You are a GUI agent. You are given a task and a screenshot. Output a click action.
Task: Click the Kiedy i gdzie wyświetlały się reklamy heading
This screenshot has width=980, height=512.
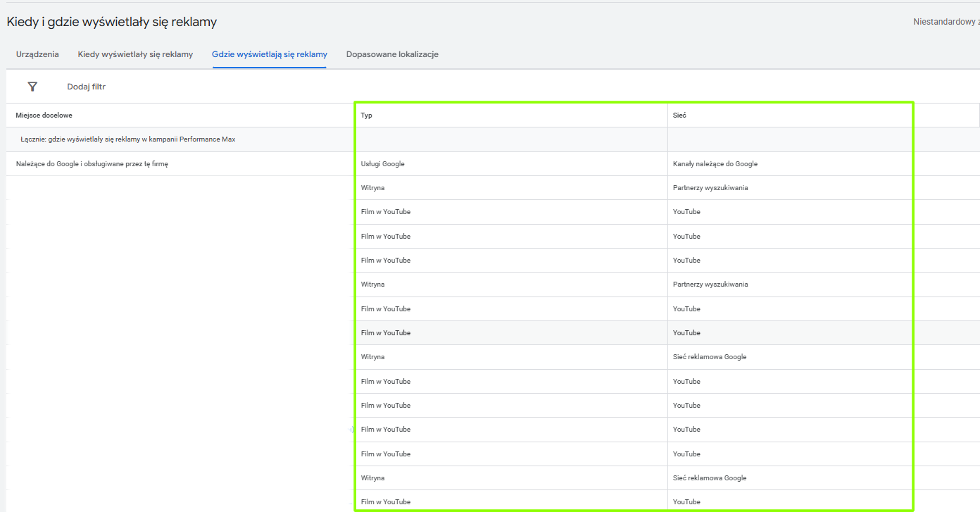click(x=112, y=22)
